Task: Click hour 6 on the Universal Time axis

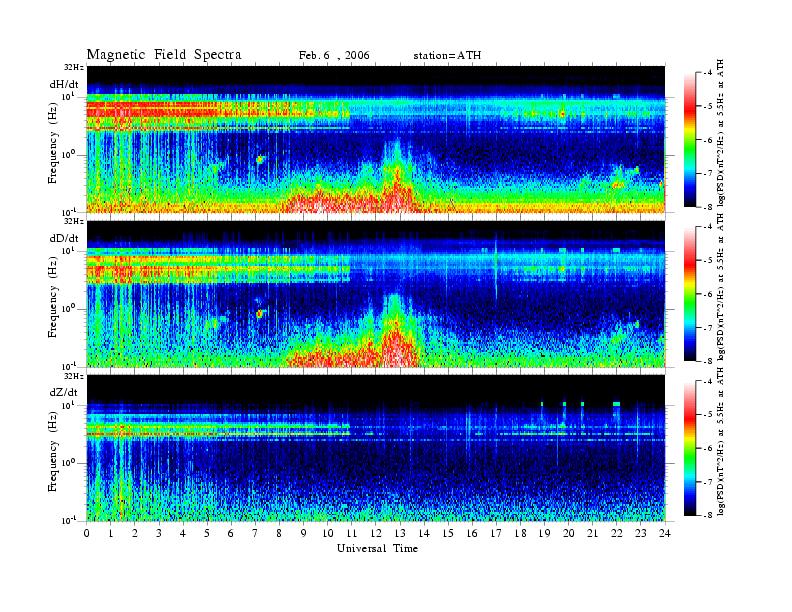Action: point(231,534)
